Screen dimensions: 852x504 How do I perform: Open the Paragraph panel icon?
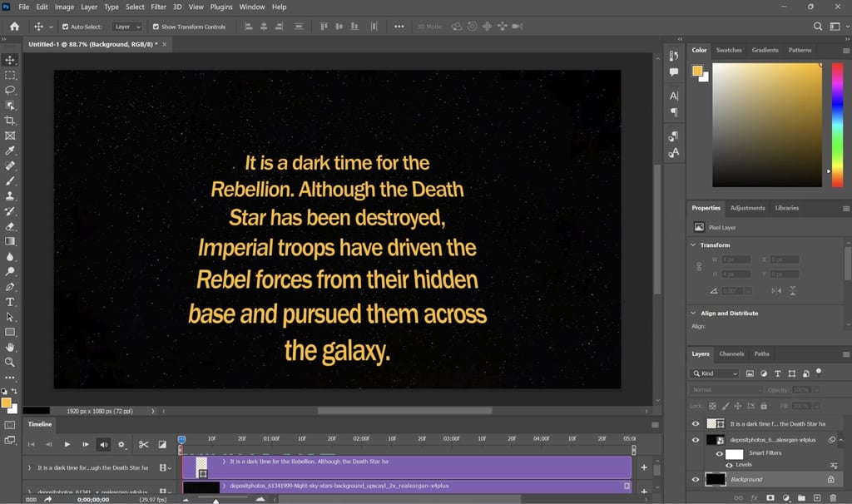(x=674, y=112)
